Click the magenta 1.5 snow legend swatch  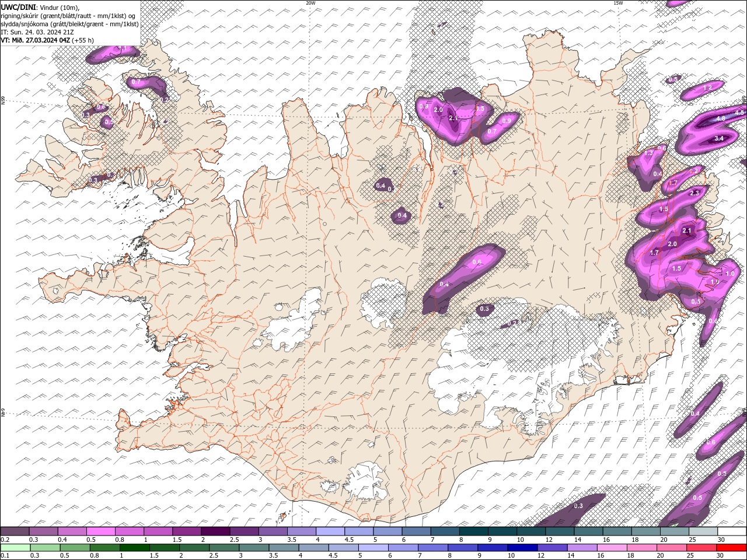[x=187, y=531]
